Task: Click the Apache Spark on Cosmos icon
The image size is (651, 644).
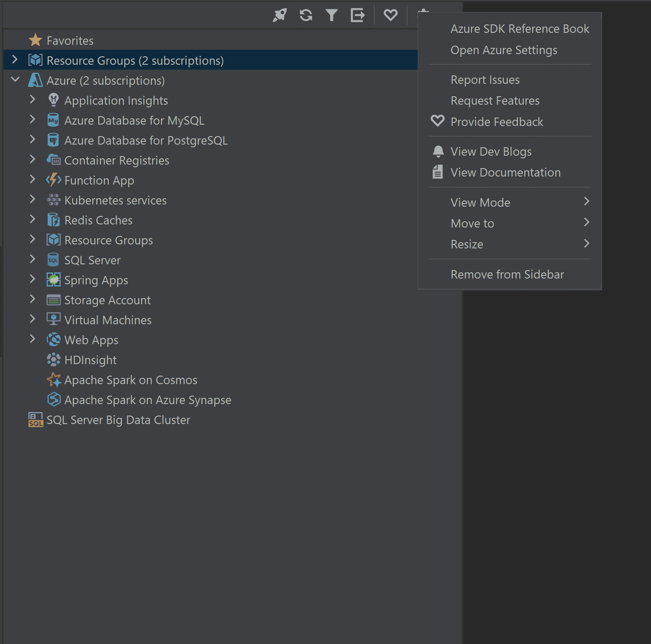Action: (54, 380)
